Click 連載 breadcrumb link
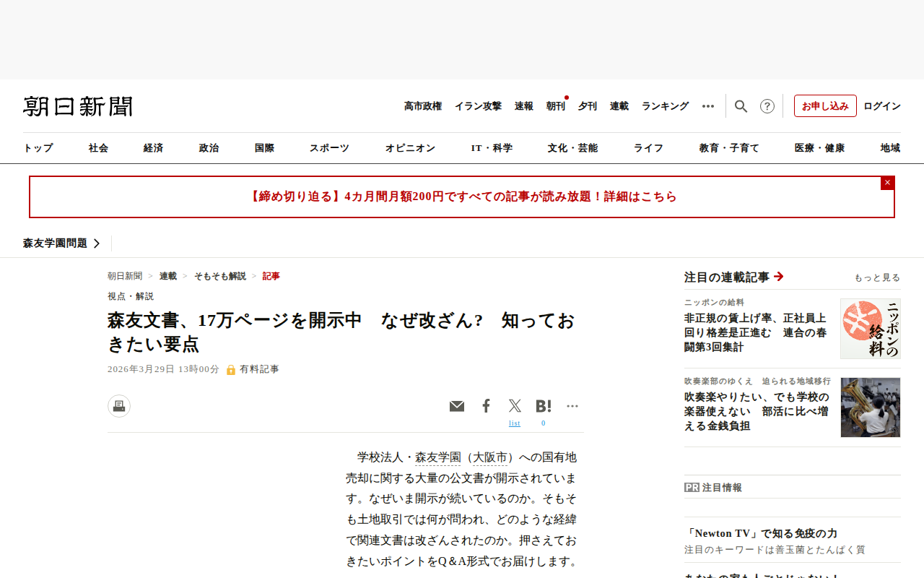 [168, 276]
